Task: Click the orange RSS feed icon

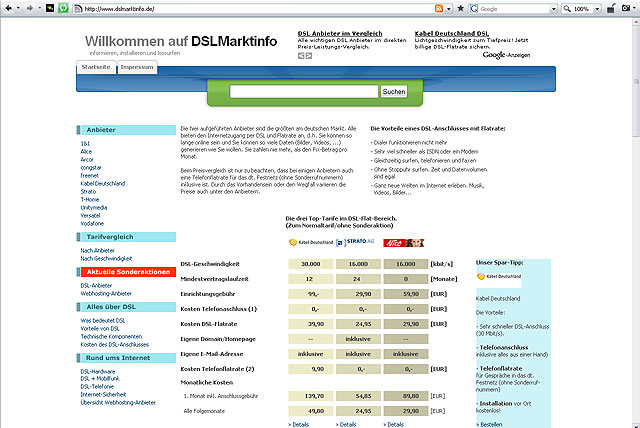Action: click(439, 9)
